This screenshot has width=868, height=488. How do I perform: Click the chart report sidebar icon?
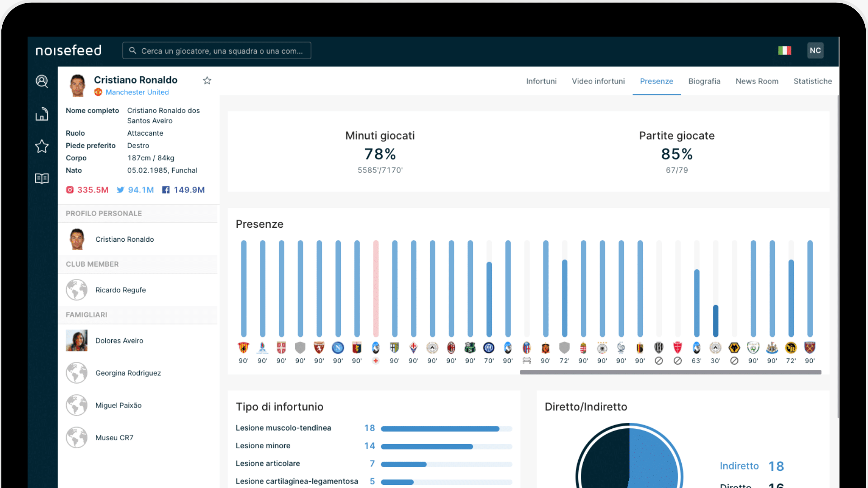[x=42, y=114]
